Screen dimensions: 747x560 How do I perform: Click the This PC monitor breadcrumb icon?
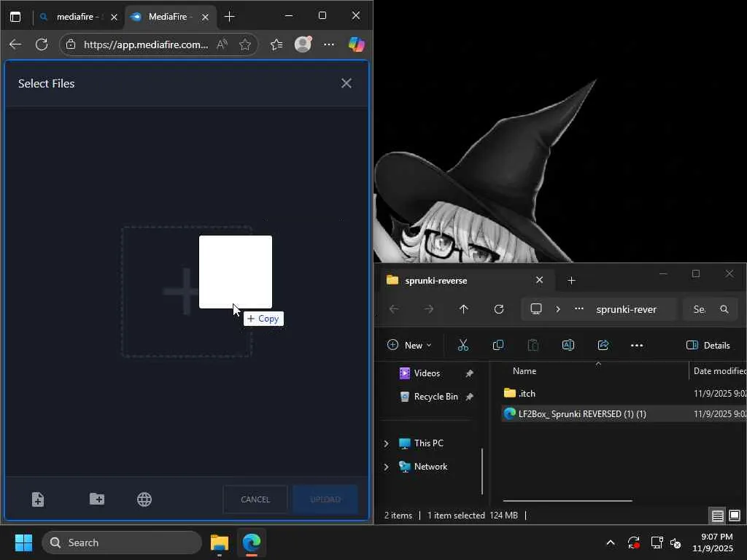click(536, 309)
